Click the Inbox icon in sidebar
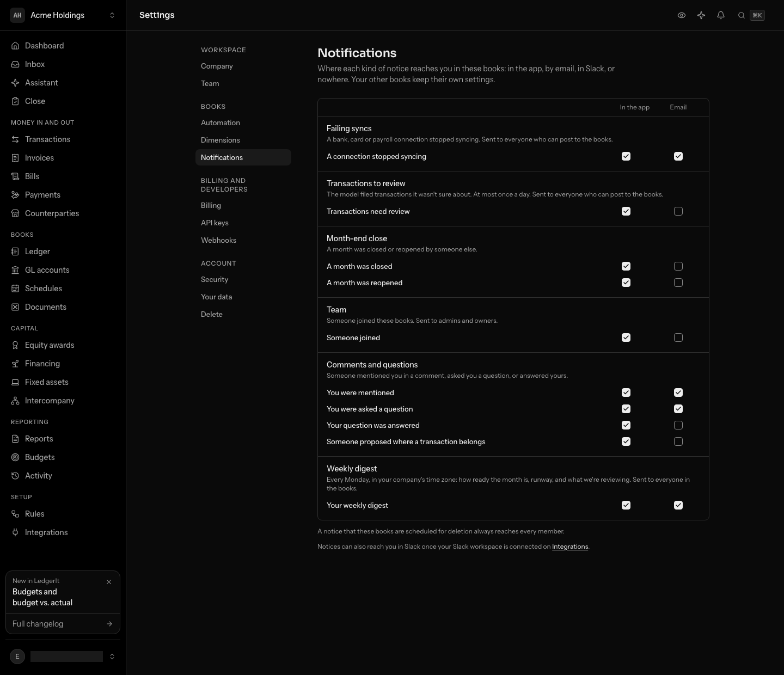784x675 pixels. tap(15, 64)
